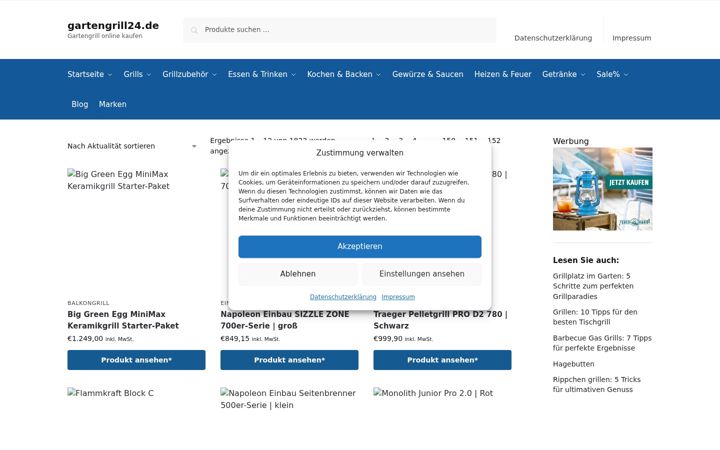Open the Nach Aktualität sortieren dropdown

click(132, 146)
